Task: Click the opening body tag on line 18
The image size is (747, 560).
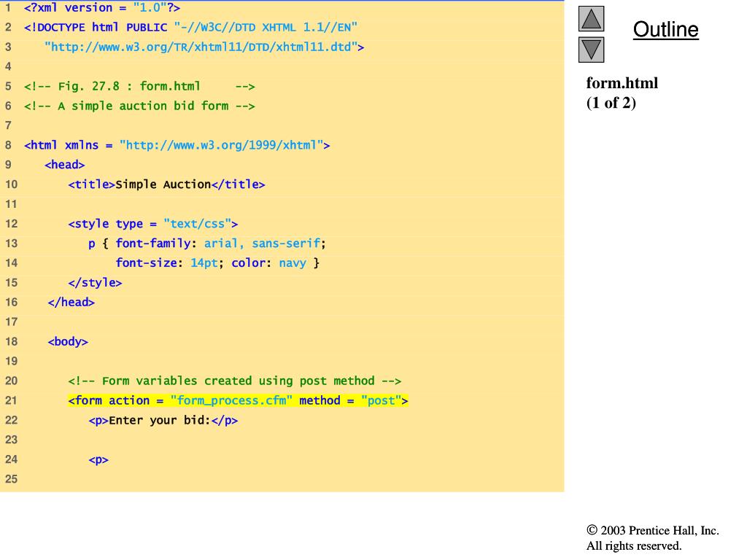Action: pos(68,341)
